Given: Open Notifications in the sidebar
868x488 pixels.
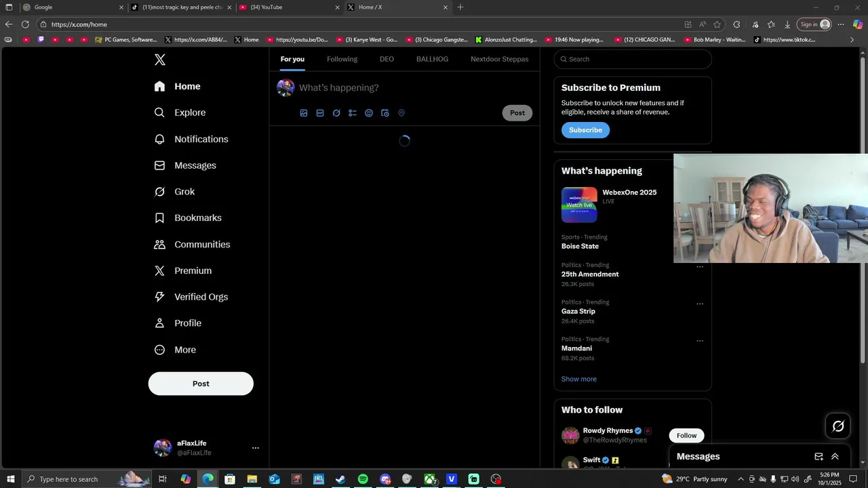Looking at the screenshot, I should (x=191, y=139).
